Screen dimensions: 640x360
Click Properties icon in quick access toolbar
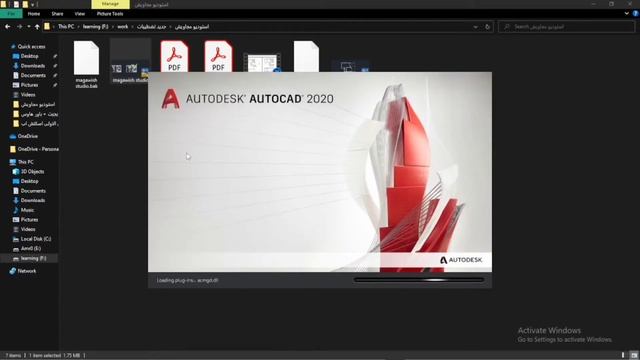(x=17, y=4)
